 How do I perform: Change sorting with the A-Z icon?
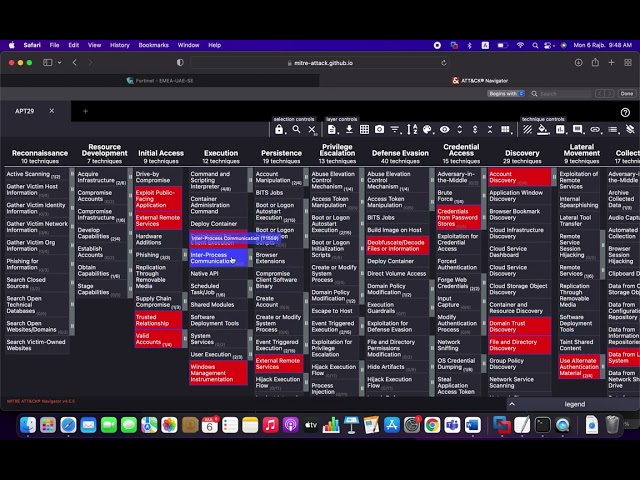[412, 130]
